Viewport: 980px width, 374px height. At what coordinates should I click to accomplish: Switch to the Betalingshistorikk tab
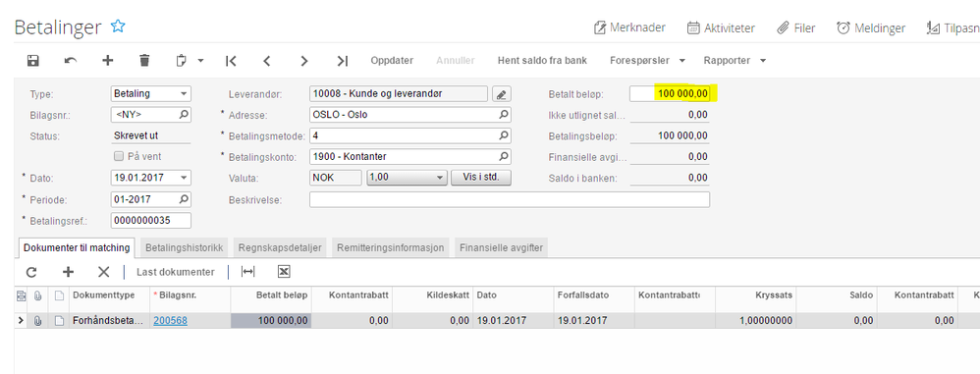click(x=185, y=248)
